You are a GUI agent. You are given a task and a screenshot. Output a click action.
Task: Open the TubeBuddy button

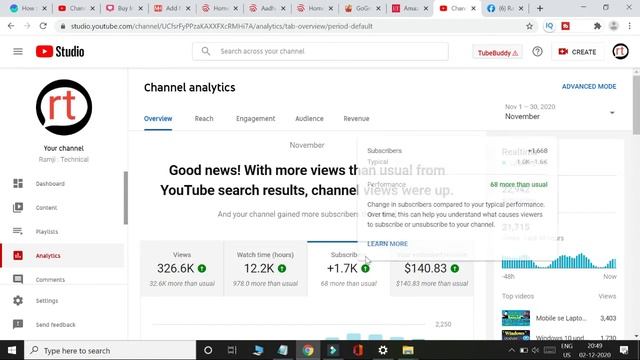[498, 53]
